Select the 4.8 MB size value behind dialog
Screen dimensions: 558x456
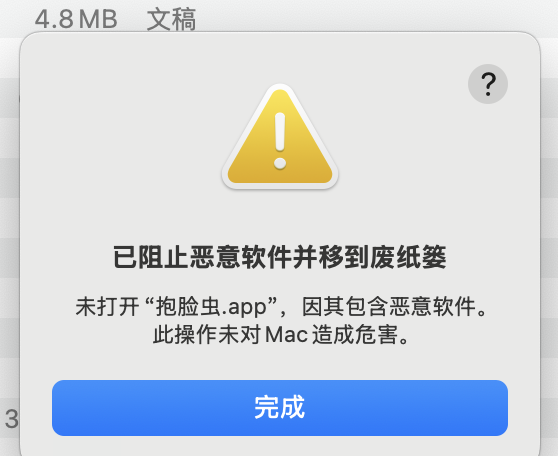[x=76, y=19]
